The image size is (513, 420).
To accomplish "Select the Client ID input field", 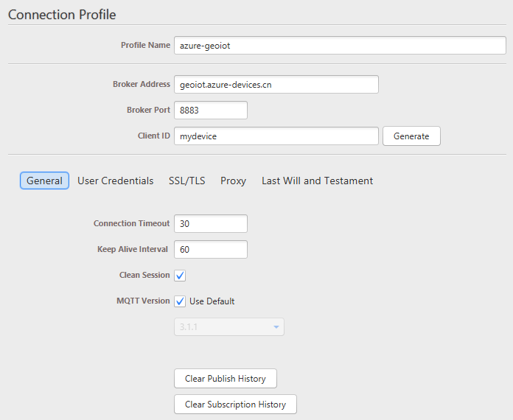I will (x=276, y=136).
